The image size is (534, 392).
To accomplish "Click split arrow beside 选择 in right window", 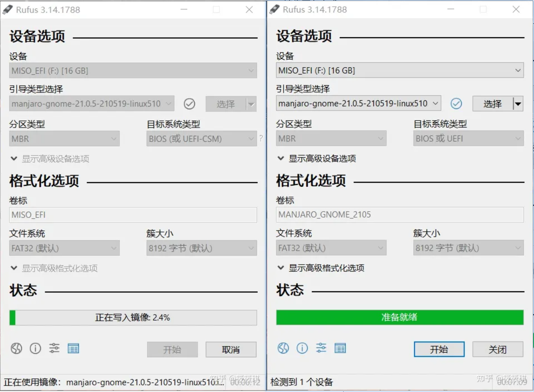I will pyautogui.click(x=518, y=104).
